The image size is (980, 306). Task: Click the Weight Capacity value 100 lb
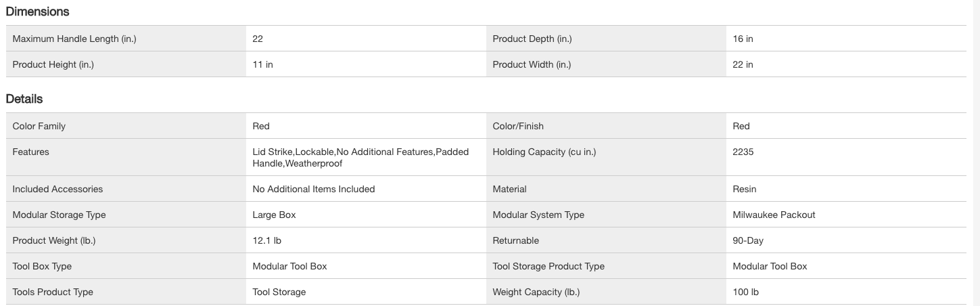tap(746, 292)
